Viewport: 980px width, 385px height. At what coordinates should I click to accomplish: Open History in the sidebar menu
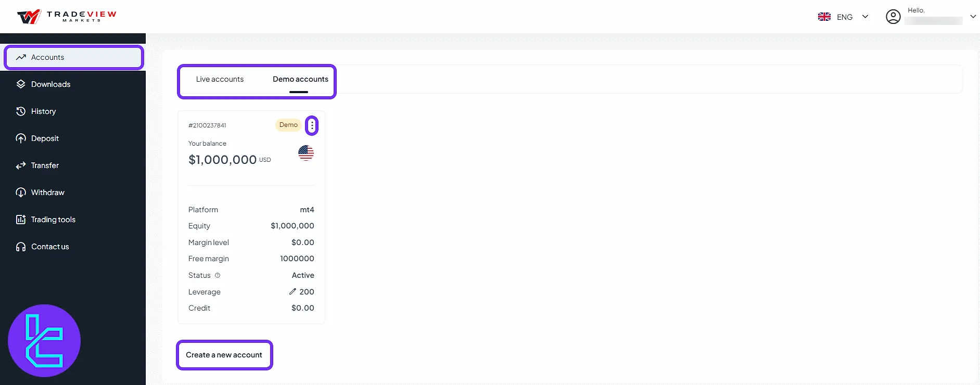pyautogui.click(x=73, y=111)
